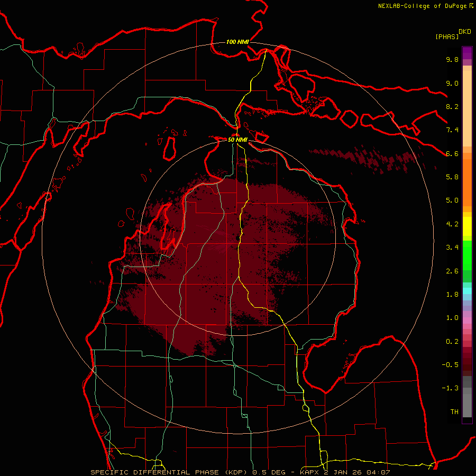Click the 100 NMI range ring label
Viewport: 476px width, 476px height.
point(237,42)
